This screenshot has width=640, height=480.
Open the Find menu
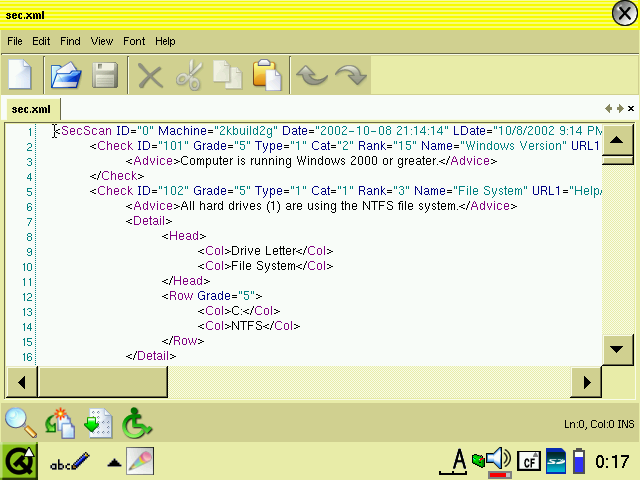click(70, 41)
